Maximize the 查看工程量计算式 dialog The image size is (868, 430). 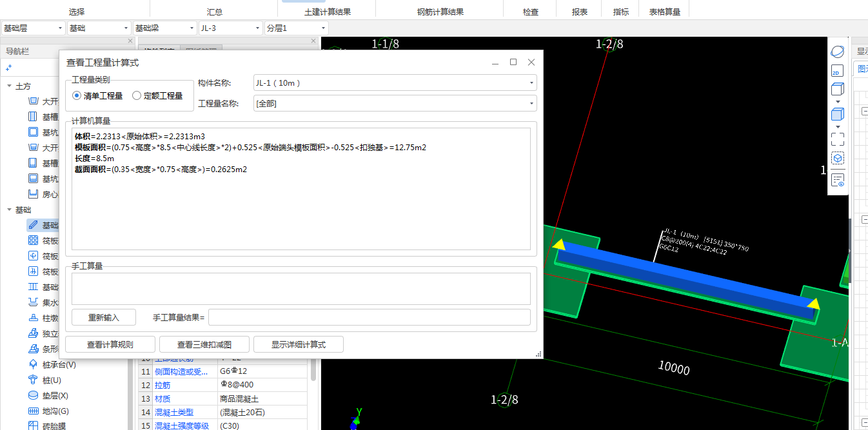pos(513,62)
